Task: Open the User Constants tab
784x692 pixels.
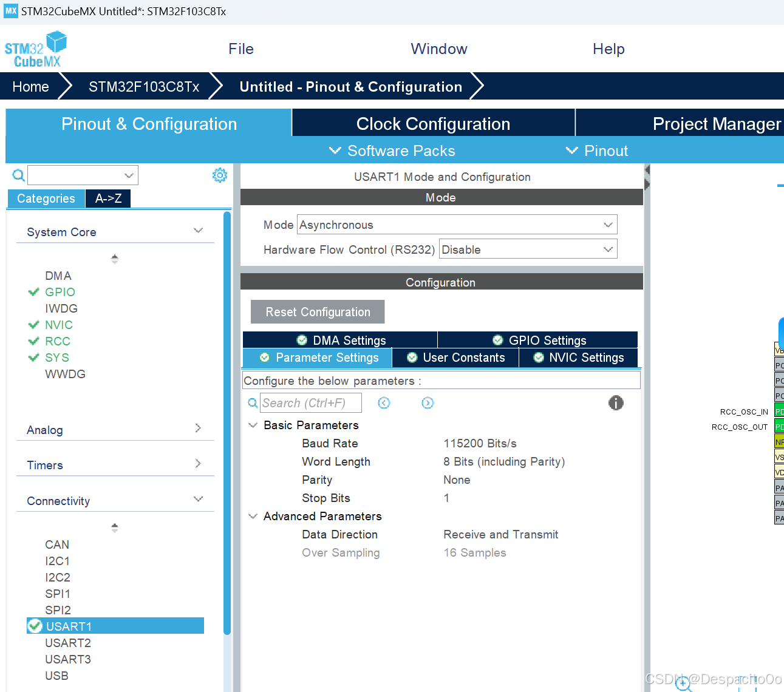Action: [x=455, y=358]
